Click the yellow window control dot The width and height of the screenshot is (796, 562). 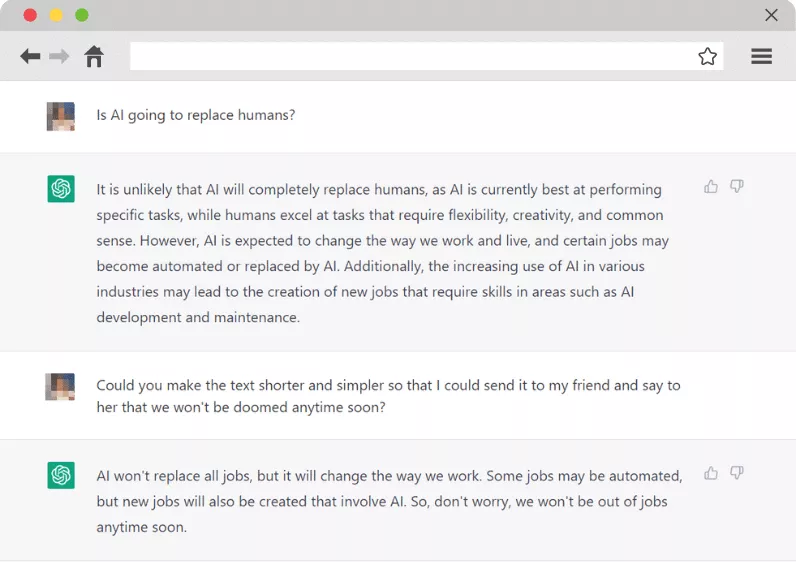(x=56, y=15)
